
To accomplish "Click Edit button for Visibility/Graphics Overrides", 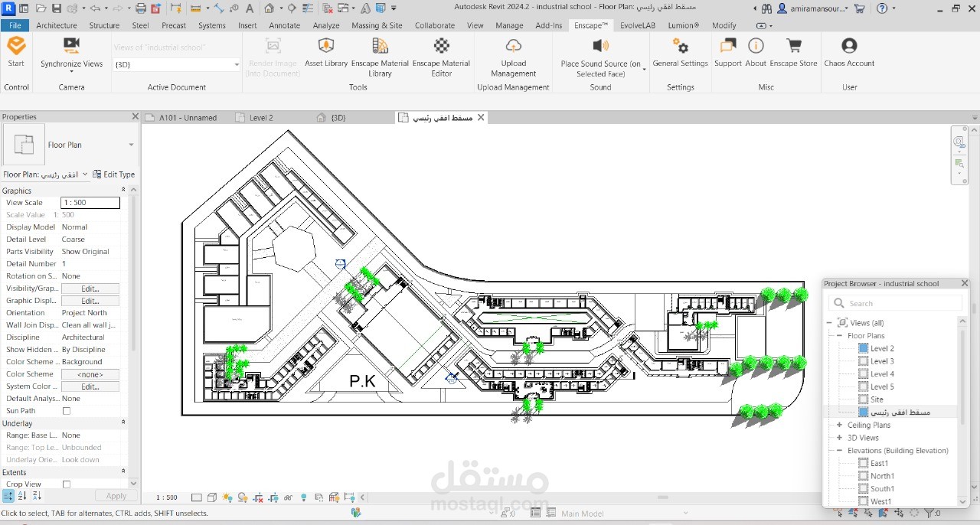I will pos(90,289).
